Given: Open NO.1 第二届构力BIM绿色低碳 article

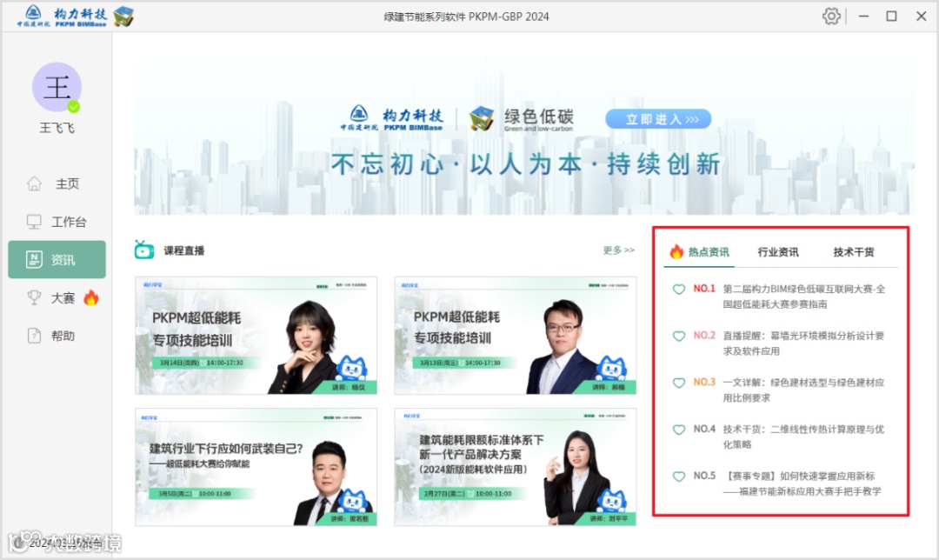Looking at the screenshot, I should point(803,297).
